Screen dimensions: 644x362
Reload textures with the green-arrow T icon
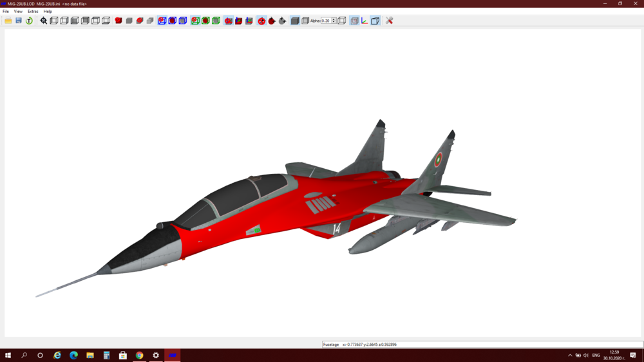point(29,21)
